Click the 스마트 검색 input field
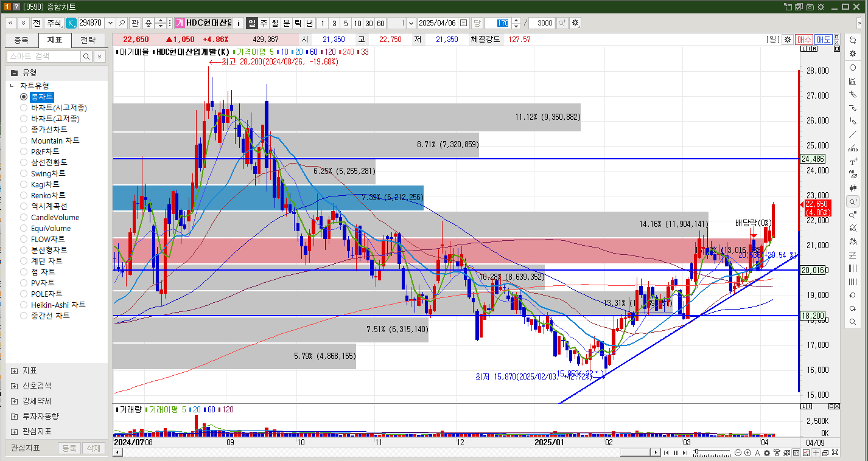 pyautogui.click(x=43, y=56)
